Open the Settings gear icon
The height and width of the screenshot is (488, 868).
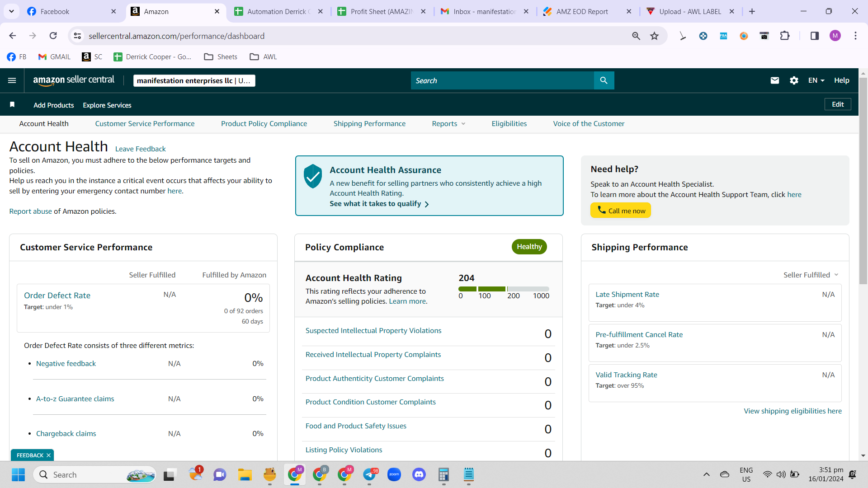(x=794, y=80)
